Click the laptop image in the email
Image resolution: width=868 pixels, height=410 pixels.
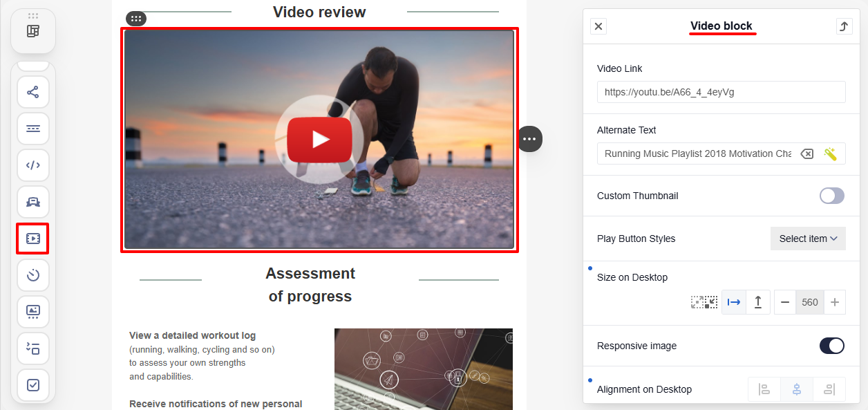click(x=424, y=369)
